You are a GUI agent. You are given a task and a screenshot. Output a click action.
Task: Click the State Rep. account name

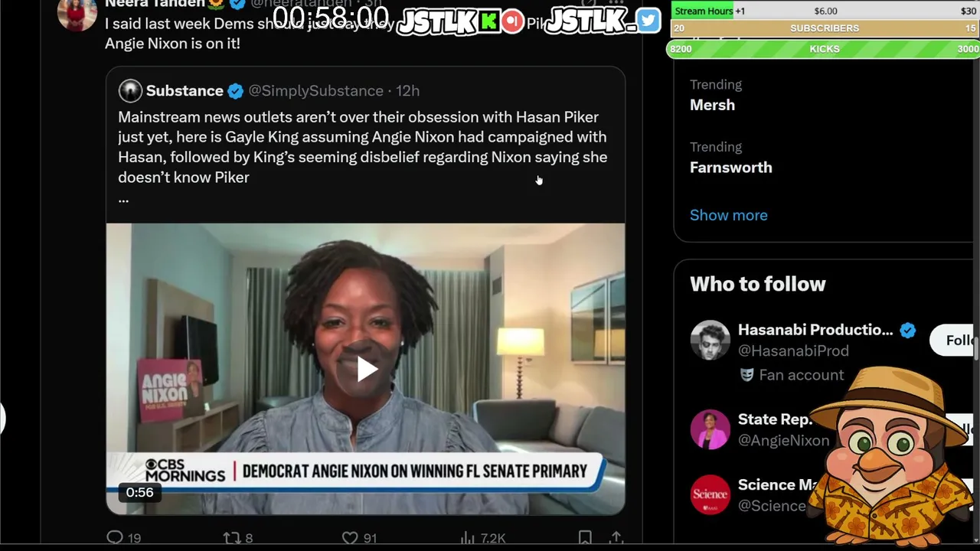(x=774, y=419)
